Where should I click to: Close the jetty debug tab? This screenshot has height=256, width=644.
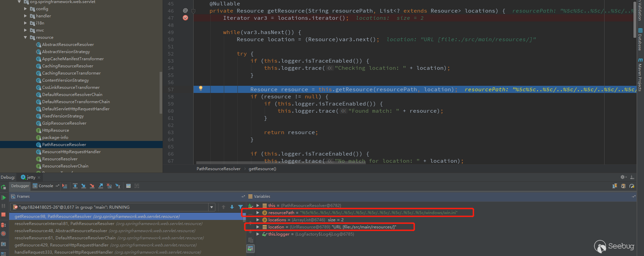(x=39, y=177)
